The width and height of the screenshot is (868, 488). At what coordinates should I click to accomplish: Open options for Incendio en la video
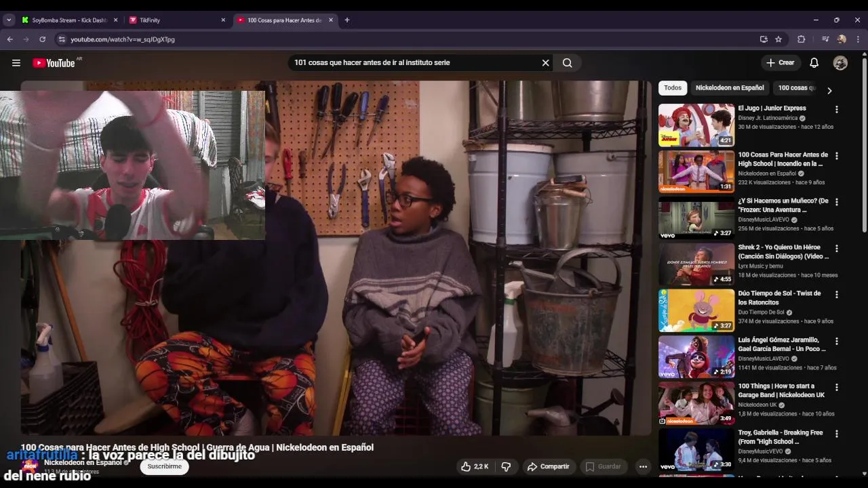[836, 156]
